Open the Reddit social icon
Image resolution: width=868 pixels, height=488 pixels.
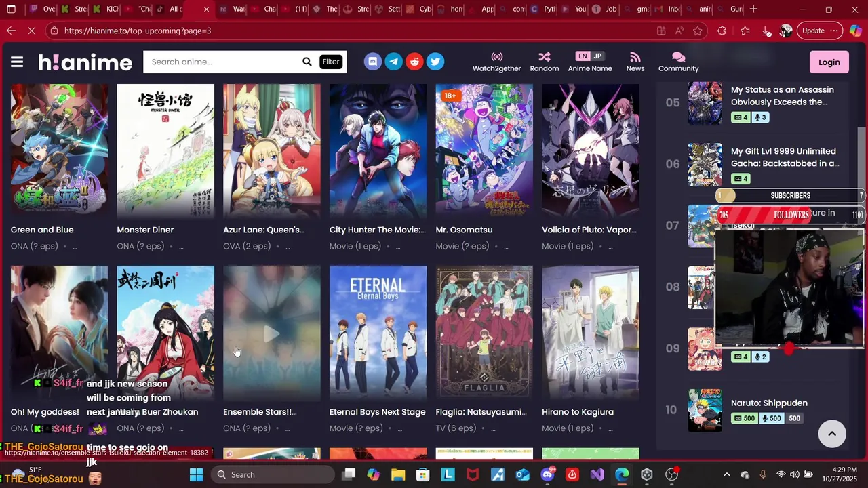(x=414, y=62)
